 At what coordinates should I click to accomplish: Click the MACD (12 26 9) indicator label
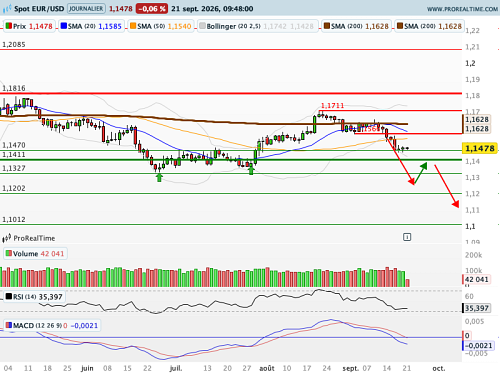[52, 325]
